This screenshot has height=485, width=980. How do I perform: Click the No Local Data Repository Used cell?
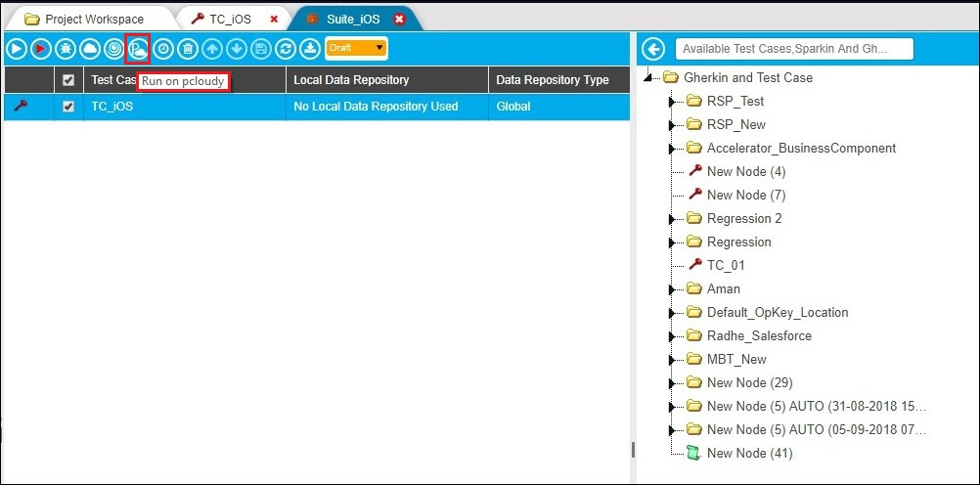coord(387,107)
